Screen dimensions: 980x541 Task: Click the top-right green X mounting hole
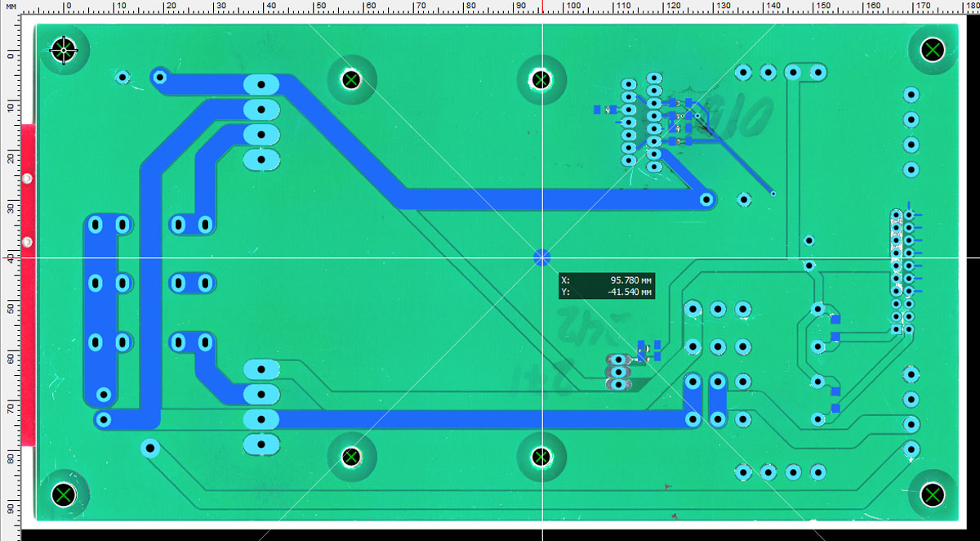point(933,50)
